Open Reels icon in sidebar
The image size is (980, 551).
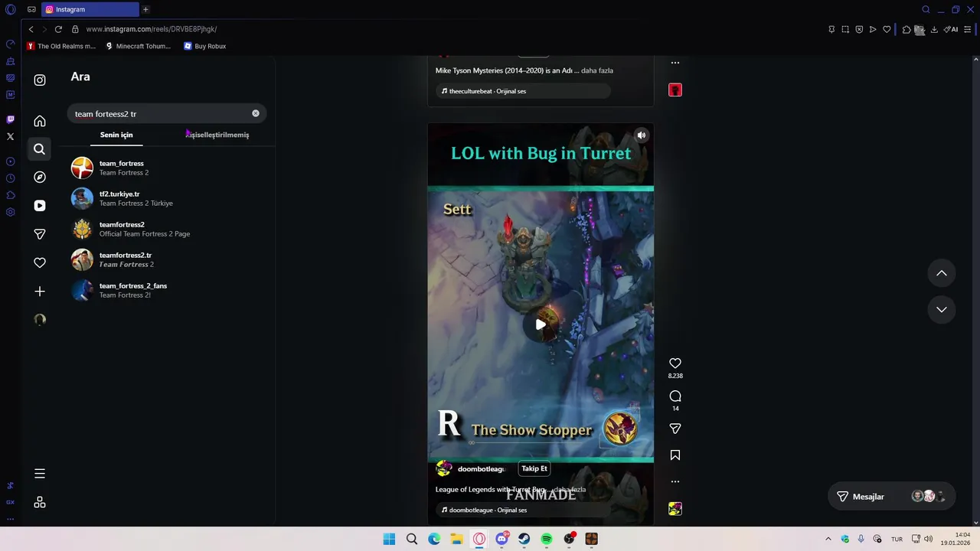pos(40,205)
